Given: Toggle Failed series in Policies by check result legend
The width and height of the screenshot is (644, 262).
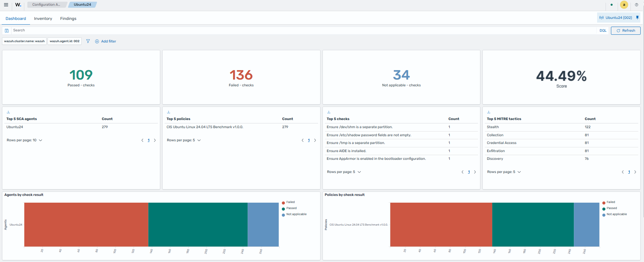Looking at the screenshot, I should click(609, 202).
